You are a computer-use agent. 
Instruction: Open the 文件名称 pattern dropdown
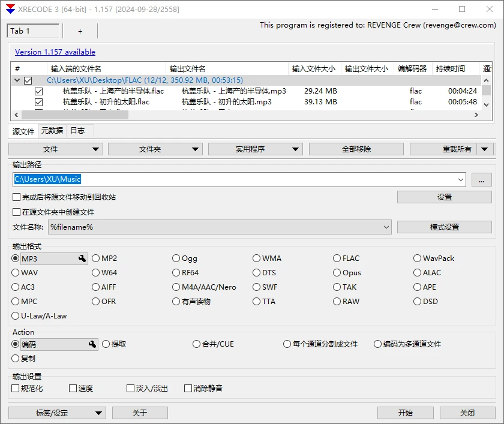(386, 227)
